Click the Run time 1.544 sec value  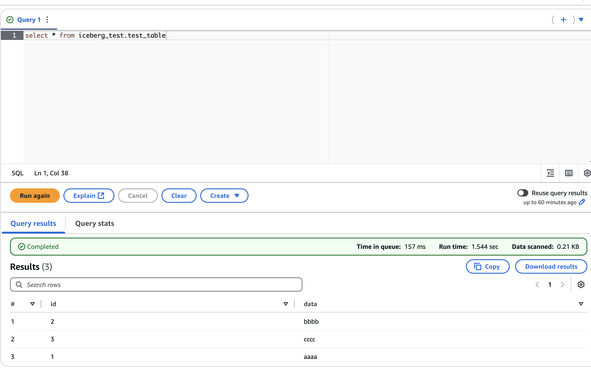point(485,246)
